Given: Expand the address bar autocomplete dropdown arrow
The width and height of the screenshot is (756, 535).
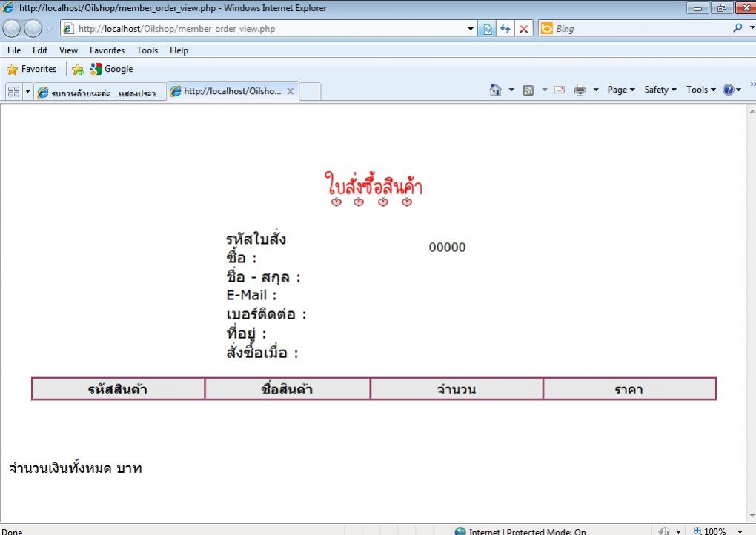Looking at the screenshot, I should (x=471, y=29).
